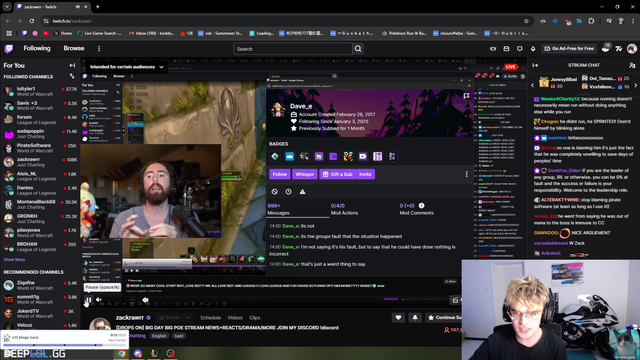Click the Twitch logo home icon
The image size is (640, 360).
point(9,49)
